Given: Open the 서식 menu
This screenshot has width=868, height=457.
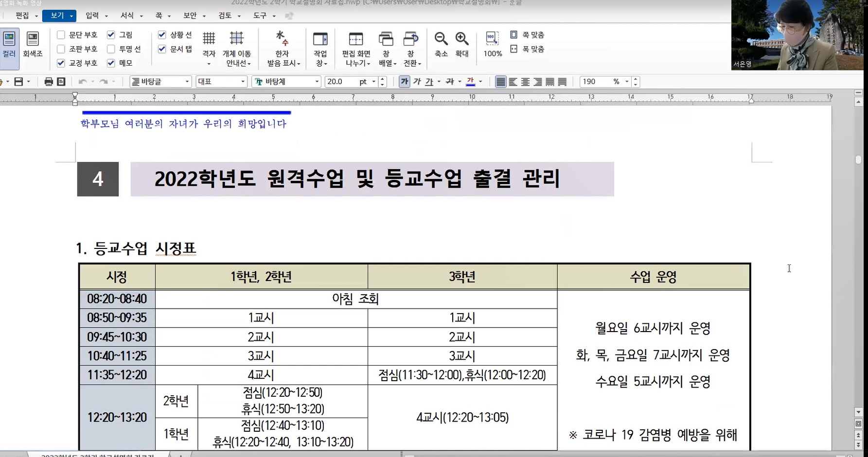Looking at the screenshot, I should (x=127, y=16).
